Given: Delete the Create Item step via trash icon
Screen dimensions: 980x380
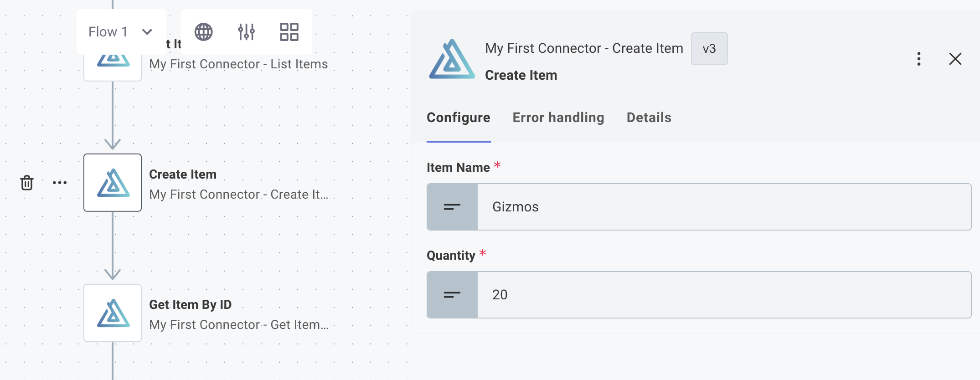Looking at the screenshot, I should pyautogui.click(x=27, y=183).
